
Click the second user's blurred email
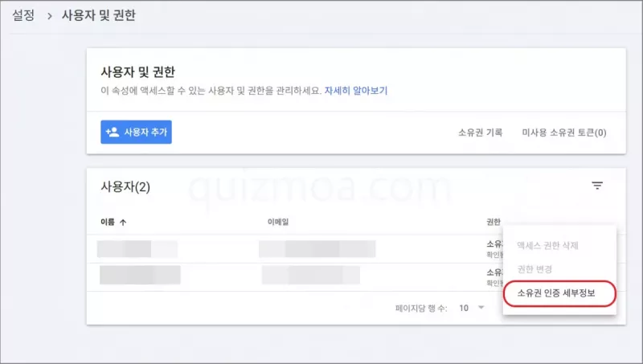[311, 275]
